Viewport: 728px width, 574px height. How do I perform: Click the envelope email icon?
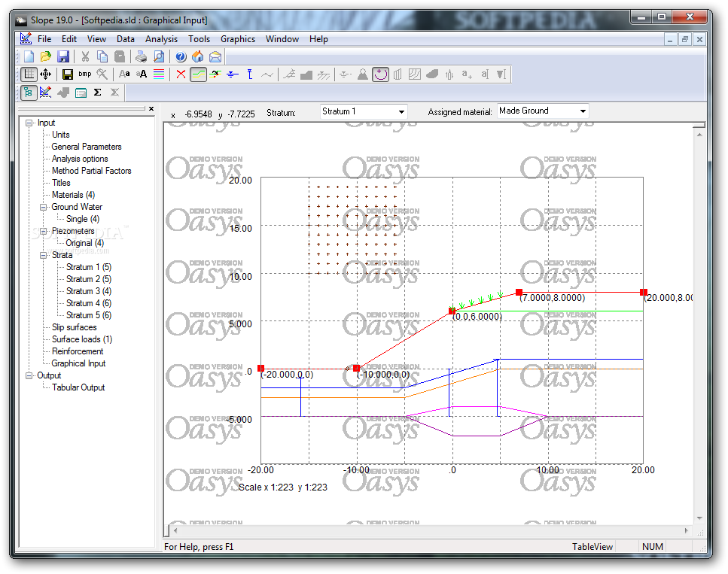pyautogui.click(x=215, y=57)
